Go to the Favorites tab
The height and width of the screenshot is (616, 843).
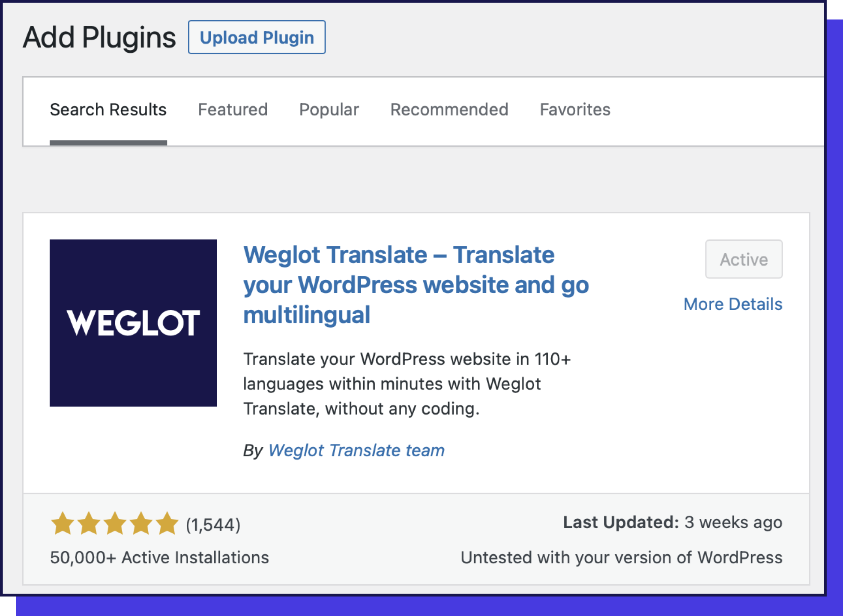pos(575,110)
